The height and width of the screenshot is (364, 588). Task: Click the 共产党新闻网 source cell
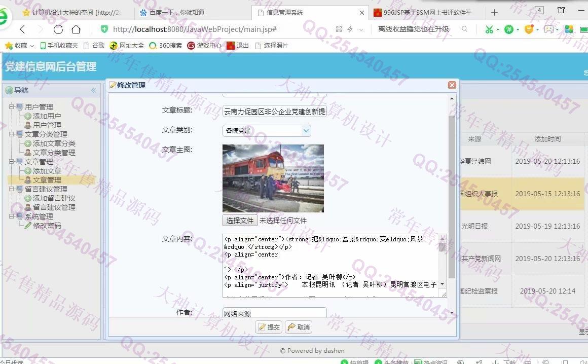481,259
